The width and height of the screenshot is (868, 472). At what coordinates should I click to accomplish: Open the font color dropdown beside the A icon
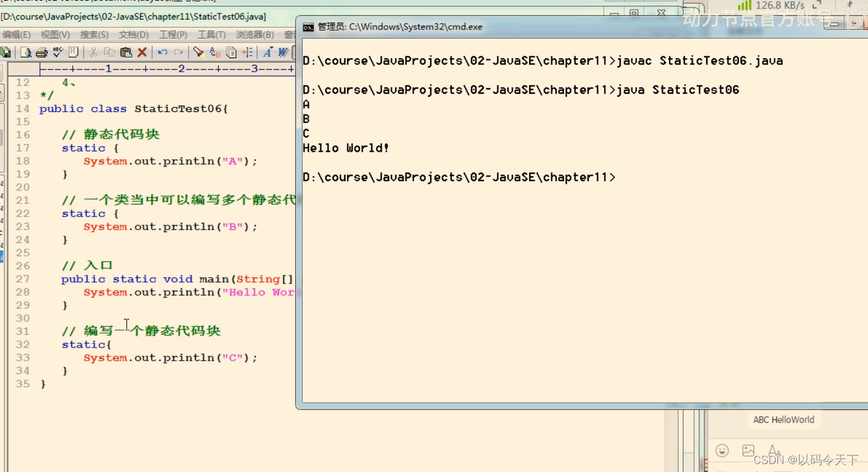tap(271, 49)
